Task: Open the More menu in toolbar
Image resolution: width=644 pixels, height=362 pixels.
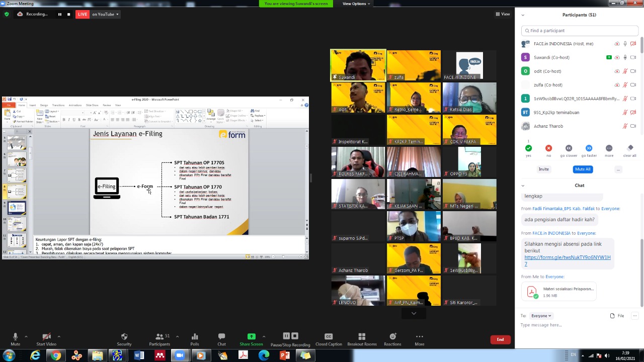Action: click(419, 337)
